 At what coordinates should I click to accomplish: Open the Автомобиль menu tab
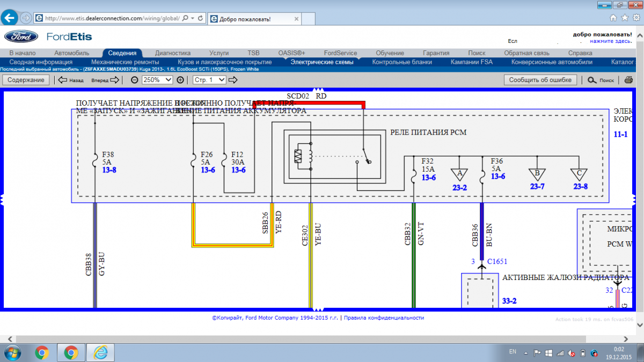tap(71, 53)
